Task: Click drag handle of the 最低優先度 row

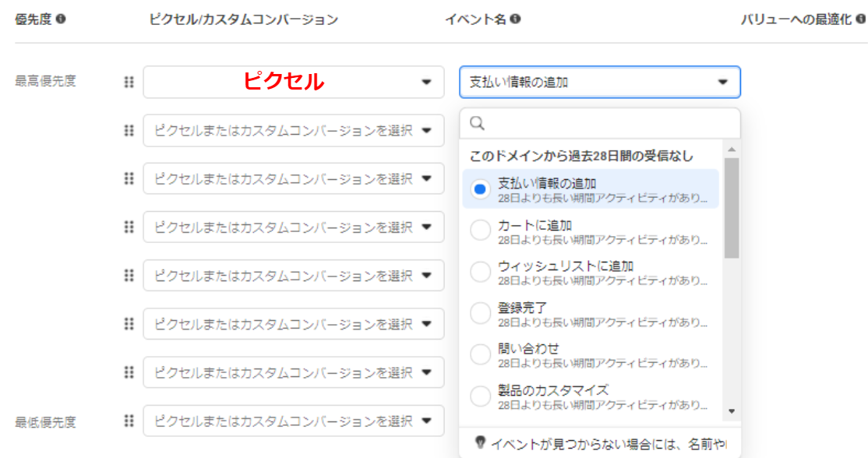Action: (x=129, y=421)
